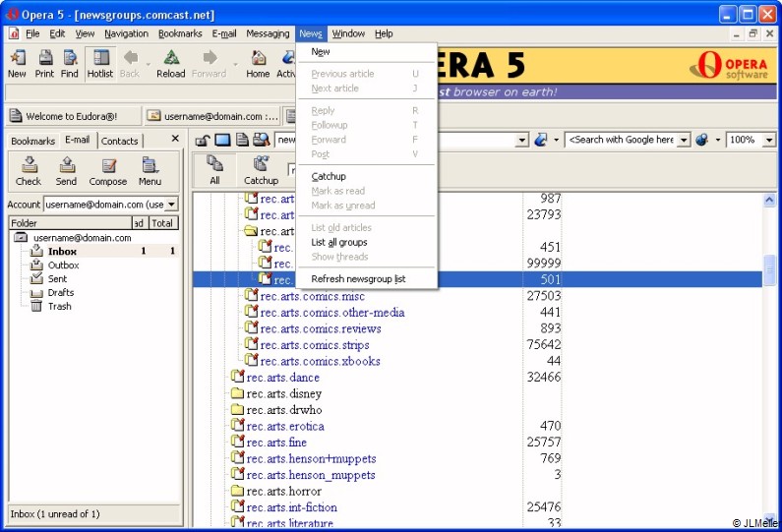Image resolution: width=782 pixels, height=532 pixels.
Task: Open the arrow next to the Go icon
Action: (556, 140)
